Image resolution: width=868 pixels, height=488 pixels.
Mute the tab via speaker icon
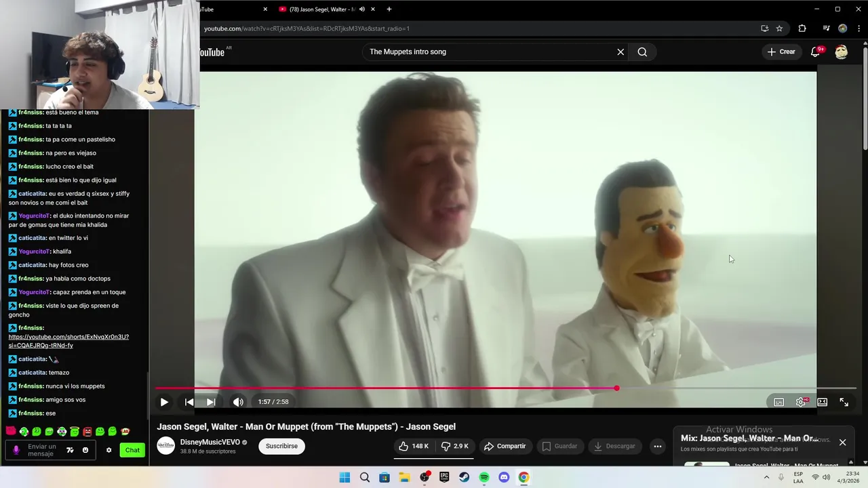pos(362,9)
